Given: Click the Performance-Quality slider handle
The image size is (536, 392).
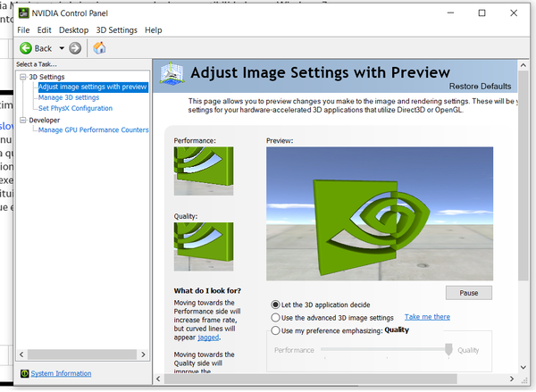Looking at the screenshot, I should pos(448,349).
